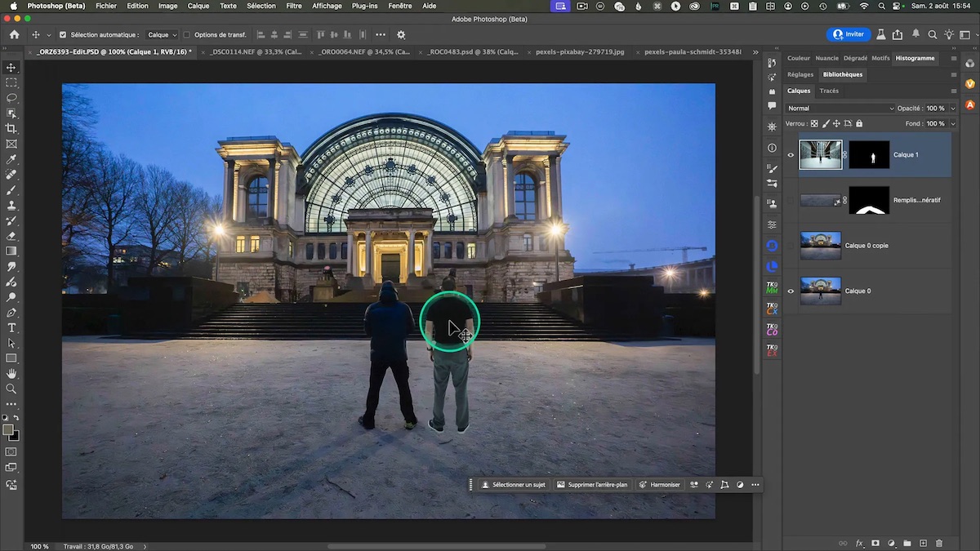The width and height of the screenshot is (980, 551).
Task: Expand the Opacité value dropdown arrow
Action: pos(953,108)
